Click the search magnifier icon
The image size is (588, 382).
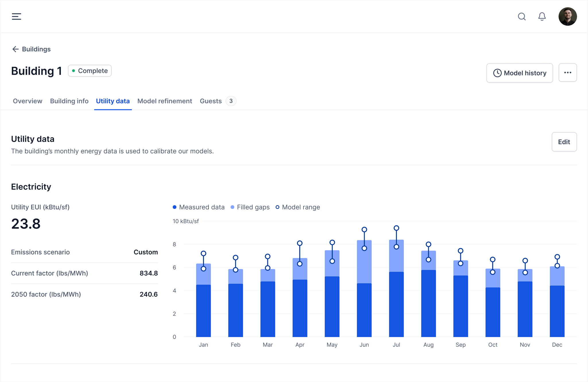(522, 17)
